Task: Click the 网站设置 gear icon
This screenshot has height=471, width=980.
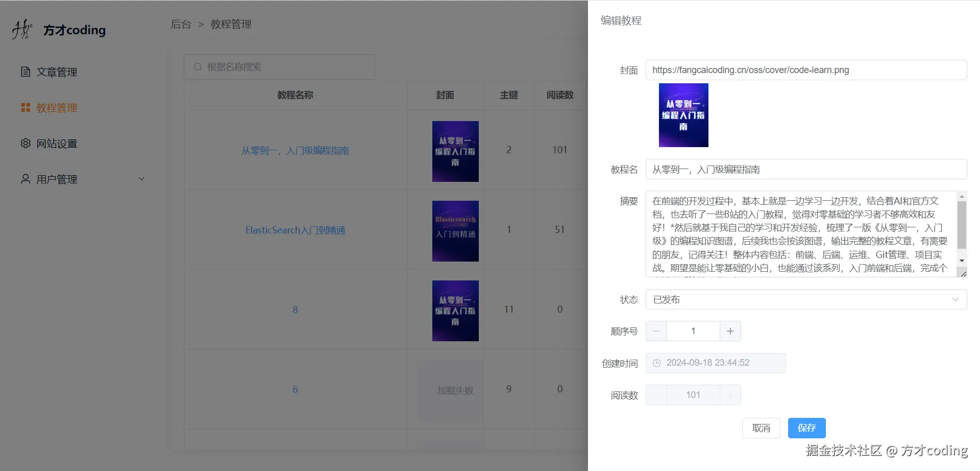Action: click(x=26, y=143)
